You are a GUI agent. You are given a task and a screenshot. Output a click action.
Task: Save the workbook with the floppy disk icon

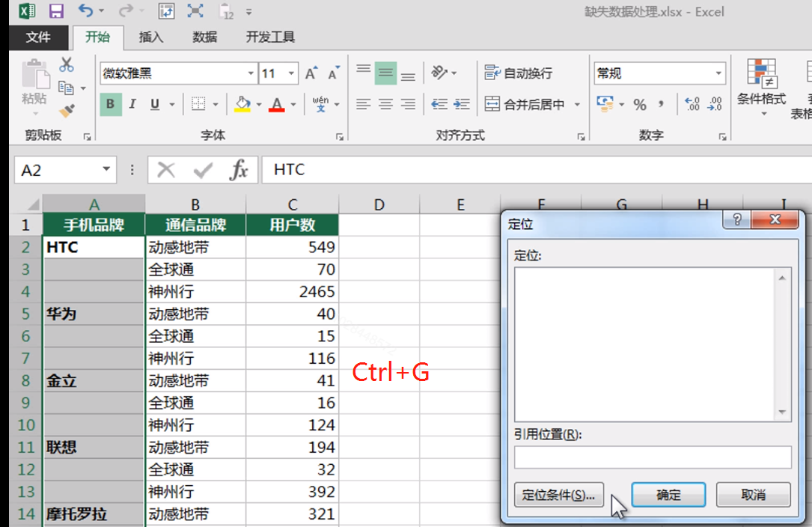[56, 11]
